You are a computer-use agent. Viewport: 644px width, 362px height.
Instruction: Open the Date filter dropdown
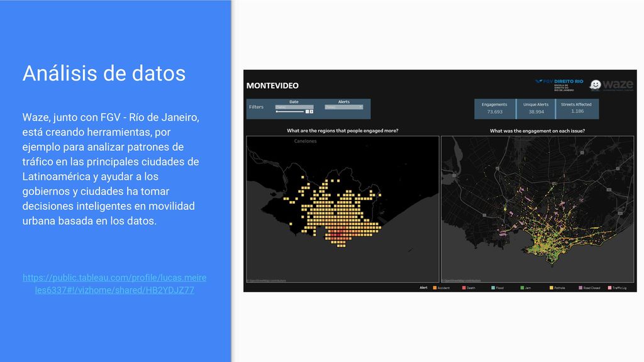tap(294, 107)
